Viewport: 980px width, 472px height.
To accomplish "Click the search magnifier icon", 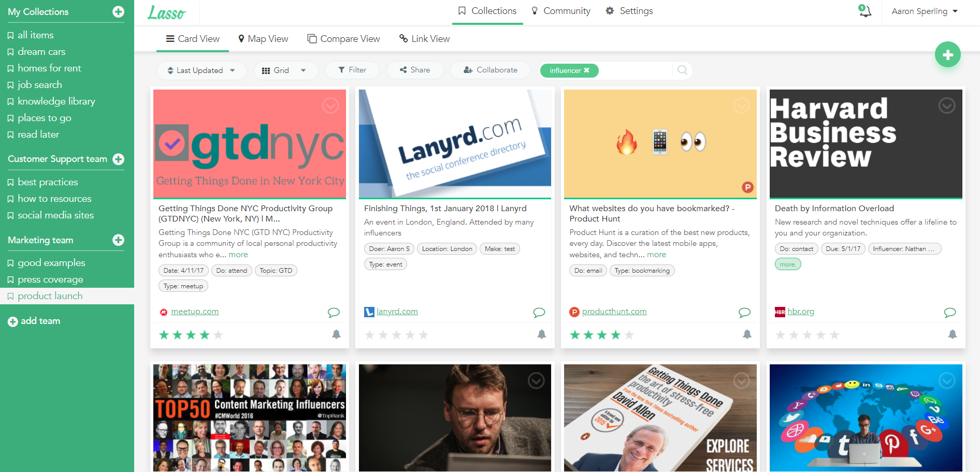I will click(x=682, y=70).
